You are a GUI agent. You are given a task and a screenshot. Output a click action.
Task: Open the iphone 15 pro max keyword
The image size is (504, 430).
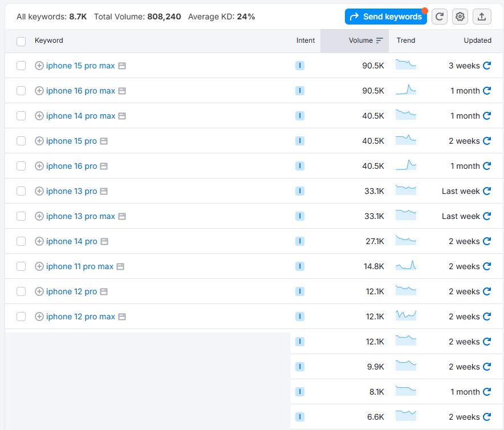[80, 66]
